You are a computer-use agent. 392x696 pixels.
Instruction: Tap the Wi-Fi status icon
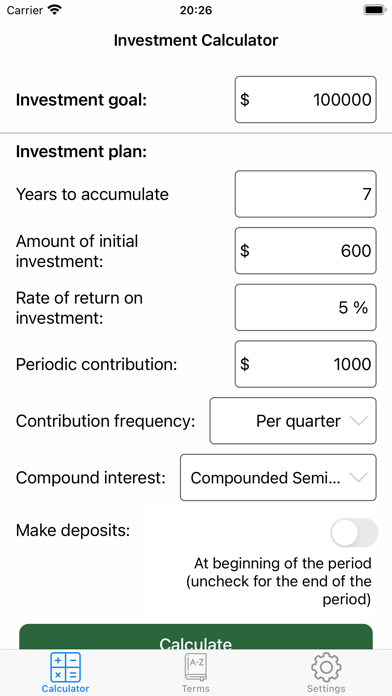click(x=55, y=10)
